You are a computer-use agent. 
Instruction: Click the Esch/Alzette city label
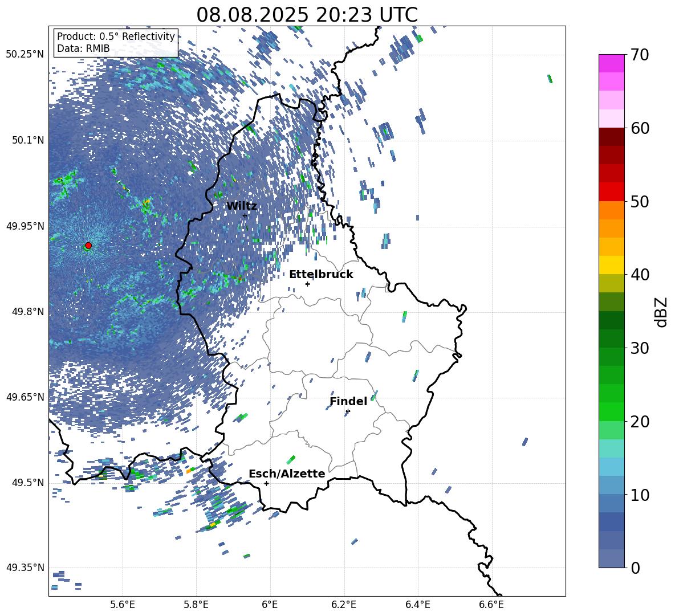(x=287, y=474)
